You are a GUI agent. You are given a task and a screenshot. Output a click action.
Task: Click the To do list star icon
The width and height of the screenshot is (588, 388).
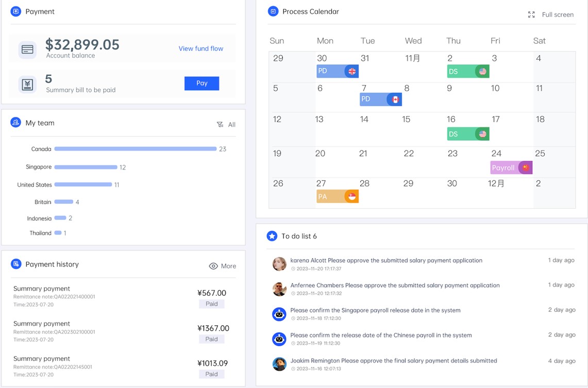272,236
